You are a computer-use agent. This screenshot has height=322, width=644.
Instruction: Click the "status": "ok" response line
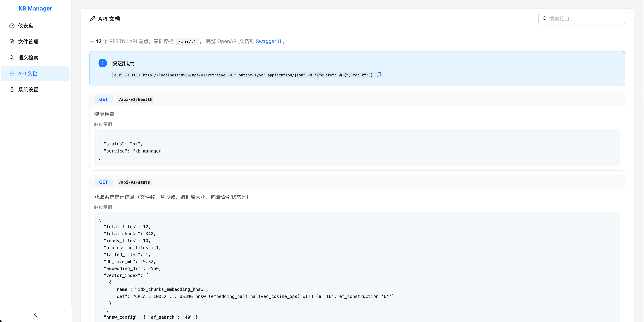click(123, 144)
